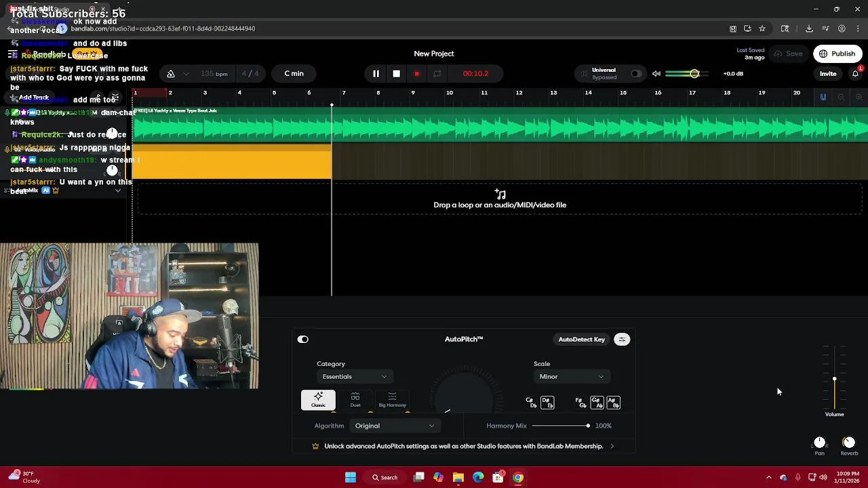Image resolution: width=868 pixels, height=488 pixels.
Task: Adjust the track Volume fader
Action: point(835,379)
